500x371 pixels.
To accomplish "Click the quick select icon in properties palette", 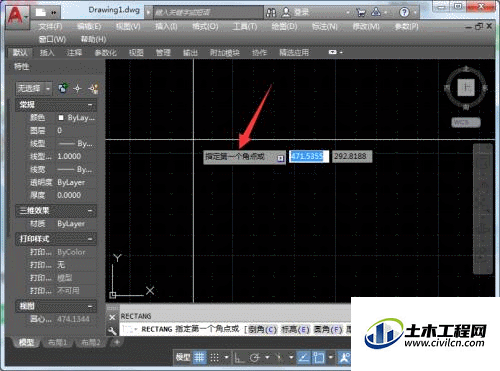I will 93,89.
